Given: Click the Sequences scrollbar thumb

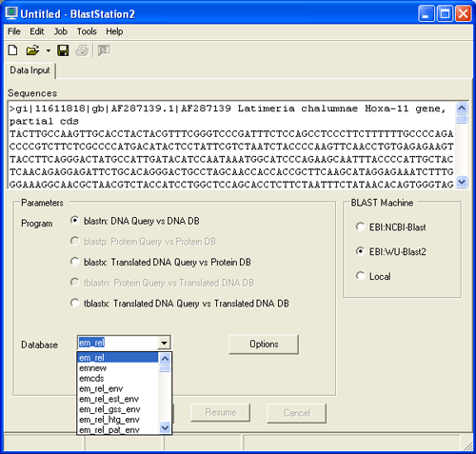Looking at the screenshot, I should click(x=462, y=119).
